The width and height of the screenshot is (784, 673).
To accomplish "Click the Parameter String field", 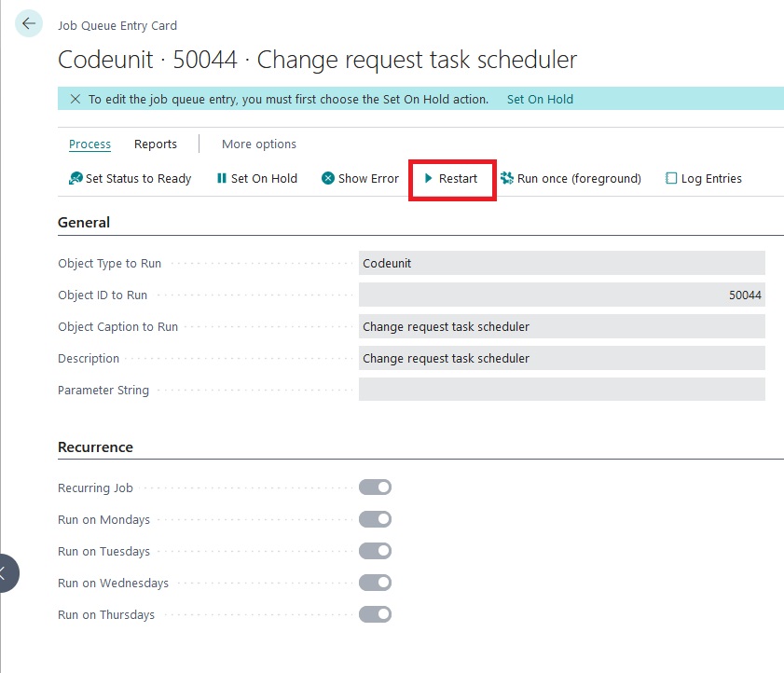I will coord(561,390).
